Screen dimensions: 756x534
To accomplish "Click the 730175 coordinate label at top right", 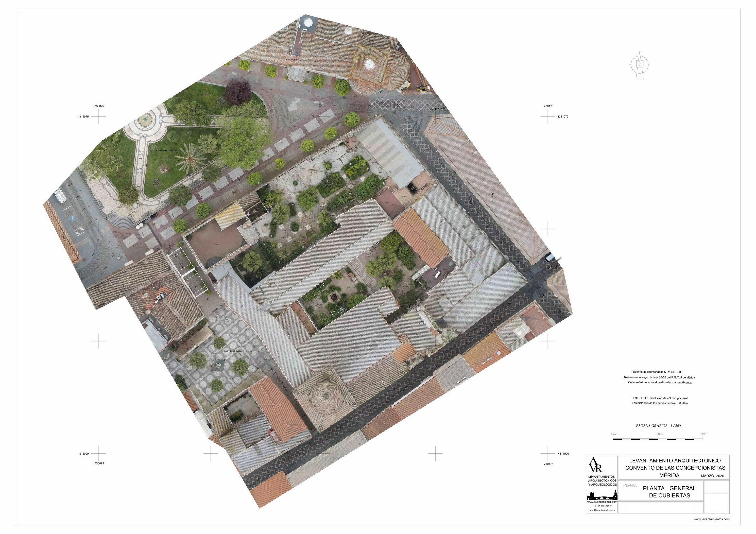I will (x=548, y=106).
